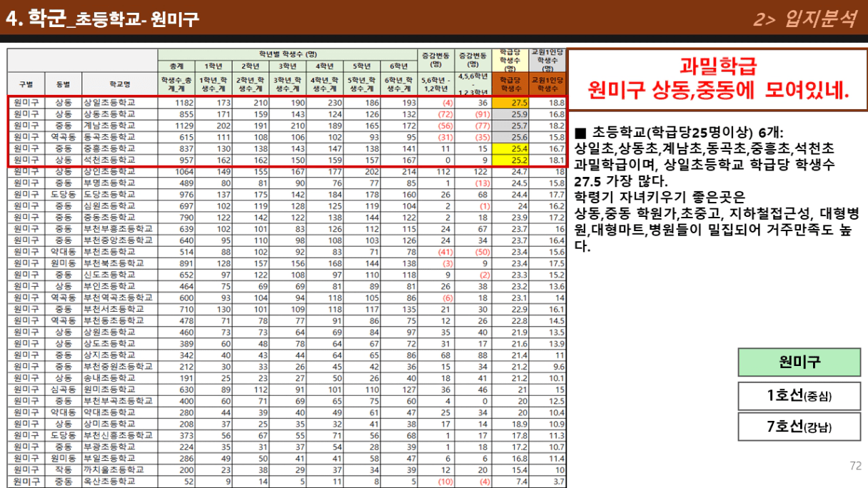Select the 계남초등학교 school name cell

118,126
